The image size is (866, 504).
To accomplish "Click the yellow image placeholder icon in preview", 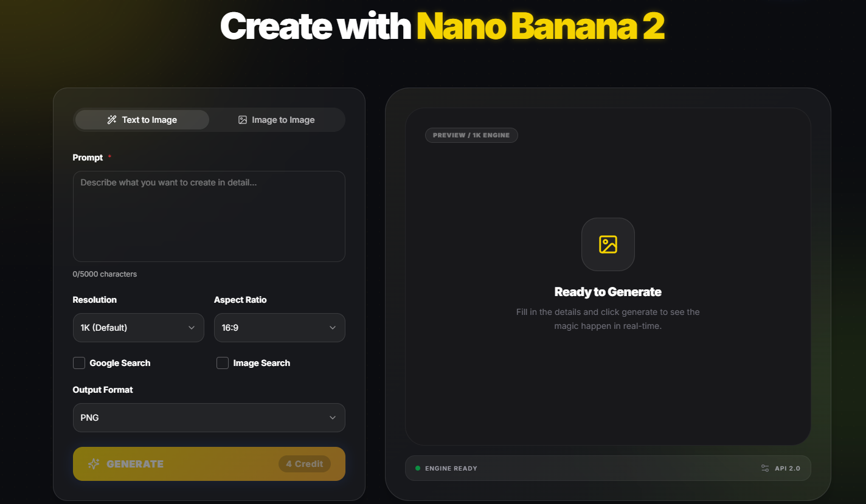I will pyautogui.click(x=608, y=244).
